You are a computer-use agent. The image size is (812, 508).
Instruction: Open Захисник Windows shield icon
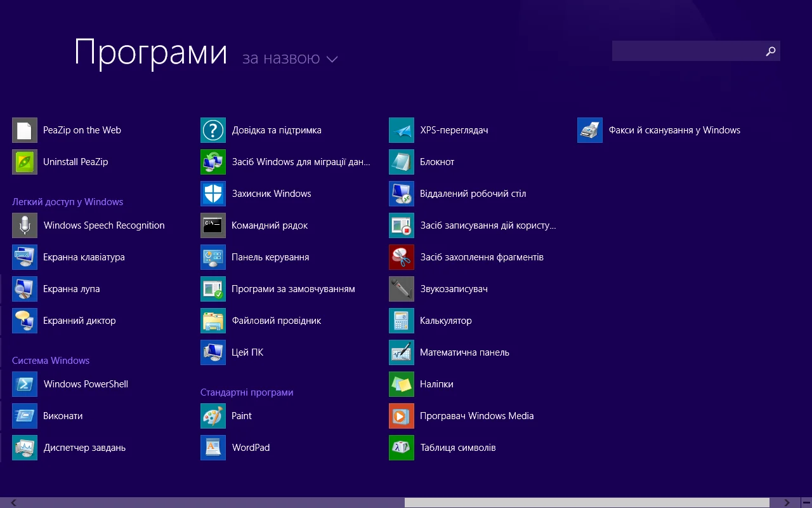pos(213,194)
